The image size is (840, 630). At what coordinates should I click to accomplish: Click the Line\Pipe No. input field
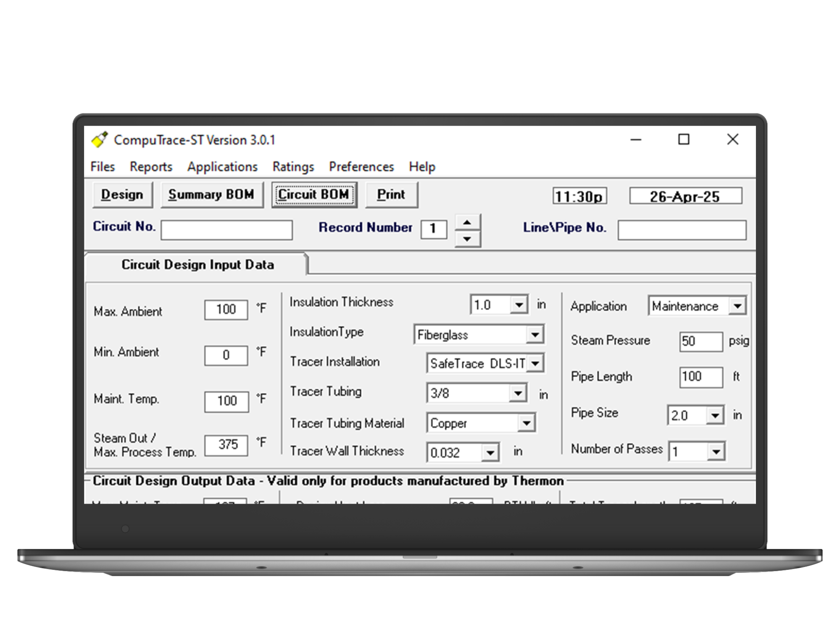tap(682, 230)
